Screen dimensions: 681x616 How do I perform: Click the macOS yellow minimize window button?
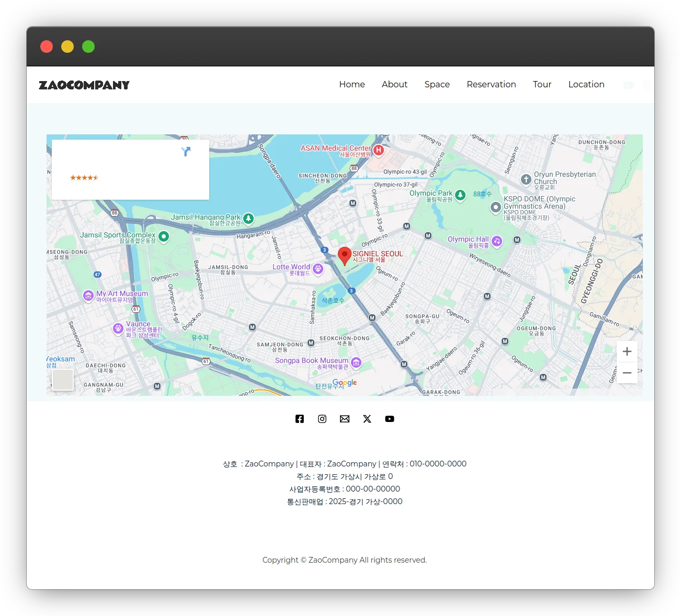tap(67, 47)
